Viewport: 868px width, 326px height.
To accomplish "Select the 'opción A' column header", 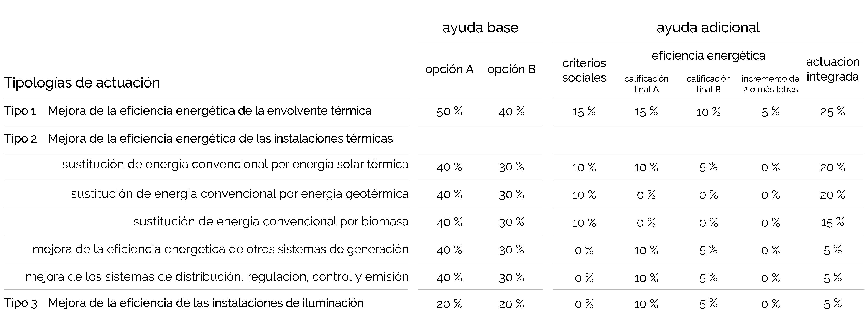I will pyautogui.click(x=449, y=69).
